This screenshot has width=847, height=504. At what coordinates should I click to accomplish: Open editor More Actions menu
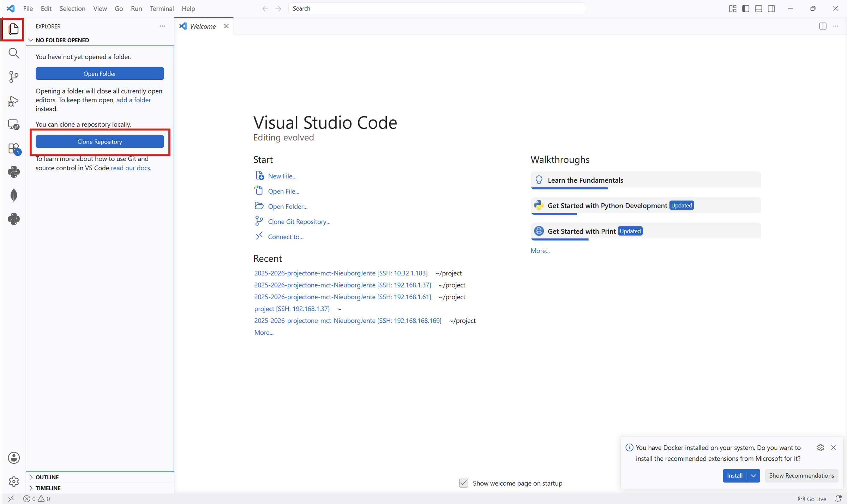(x=836, y=26)
